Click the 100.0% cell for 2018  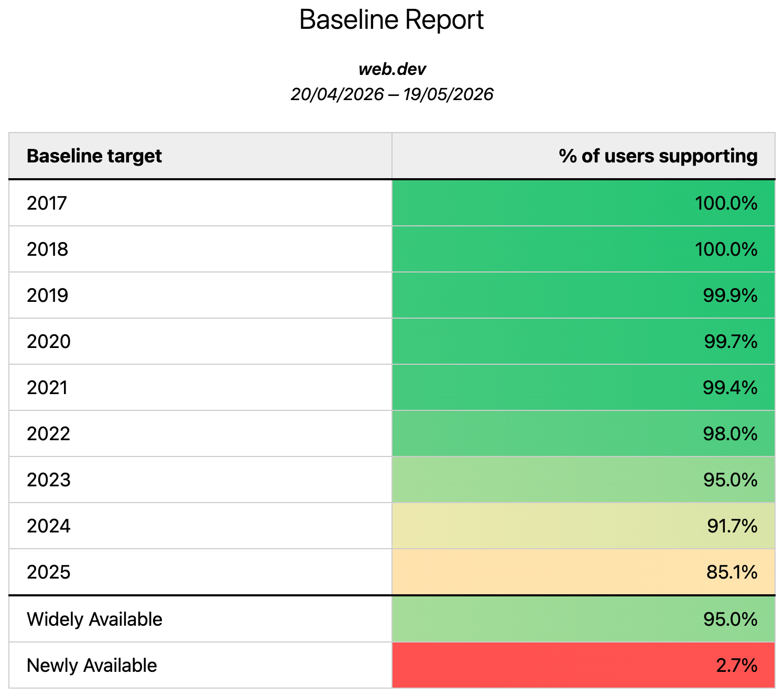[583, 249]
